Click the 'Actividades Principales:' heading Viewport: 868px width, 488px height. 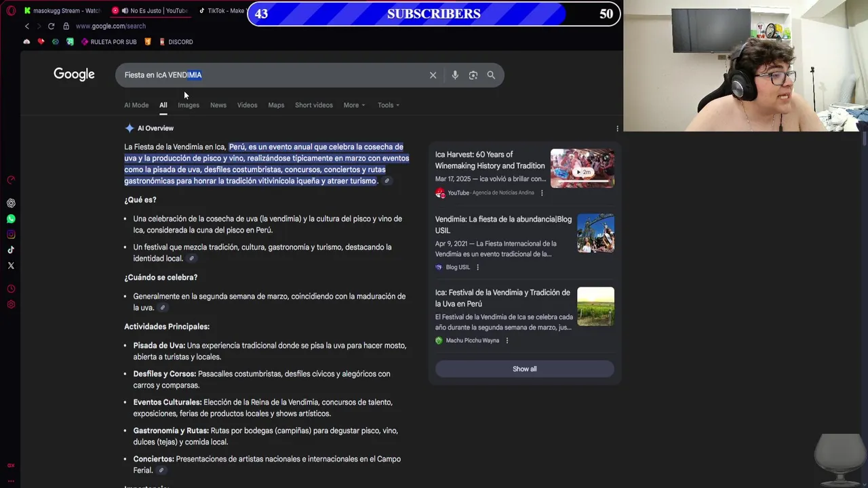(167, 327)
